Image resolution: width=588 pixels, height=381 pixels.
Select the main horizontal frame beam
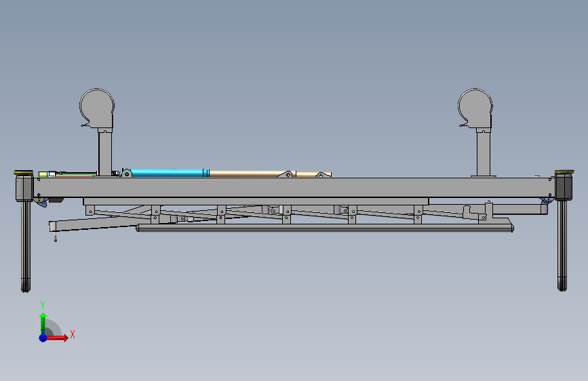pyautogui.click(x=294, y=187)
